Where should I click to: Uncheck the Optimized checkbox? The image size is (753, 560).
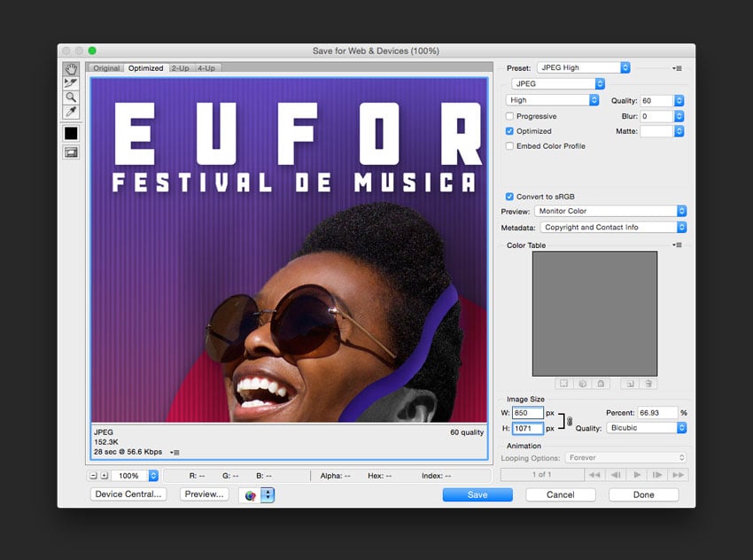tap(509, 131)
